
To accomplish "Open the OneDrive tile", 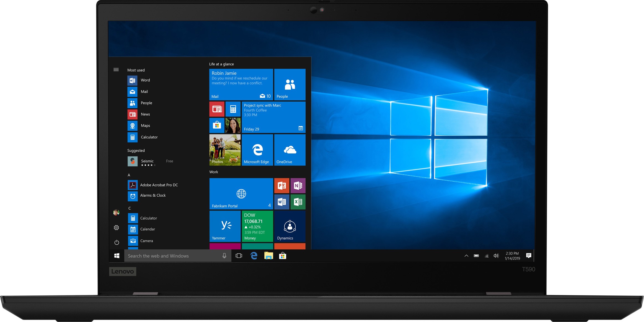I will (290, 150).
